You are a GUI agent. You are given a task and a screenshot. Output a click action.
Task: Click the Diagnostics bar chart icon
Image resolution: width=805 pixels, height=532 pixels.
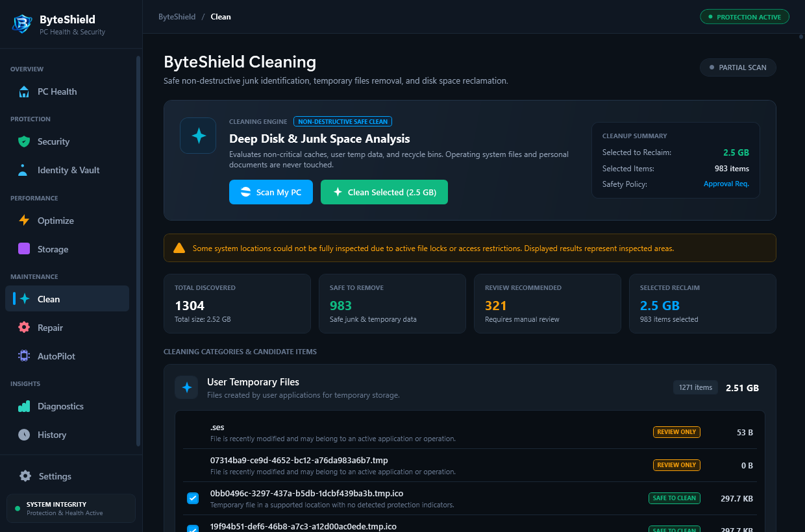pyautogui.click(x=24, y=406)
